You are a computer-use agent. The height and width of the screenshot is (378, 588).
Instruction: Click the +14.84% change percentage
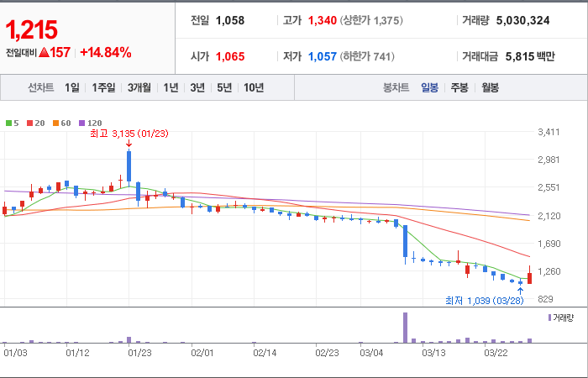[x=106, y=52]
